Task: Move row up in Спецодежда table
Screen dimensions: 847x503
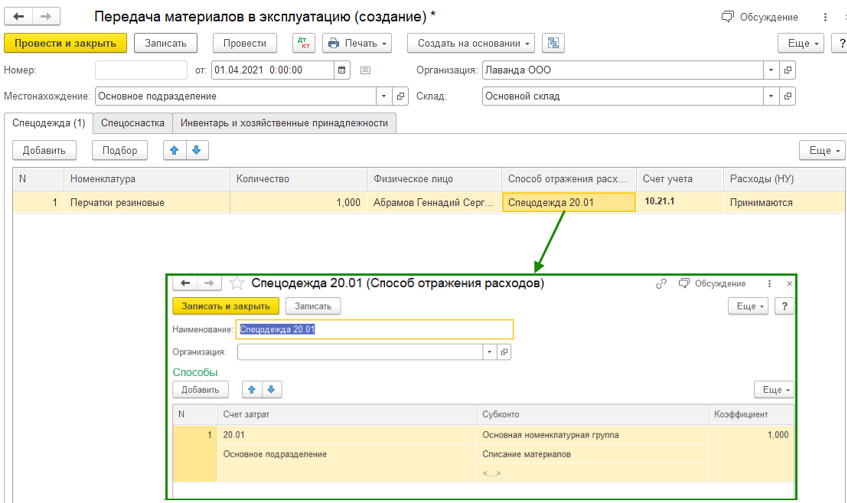Action: pyautogui.click(x=175, y=150)
